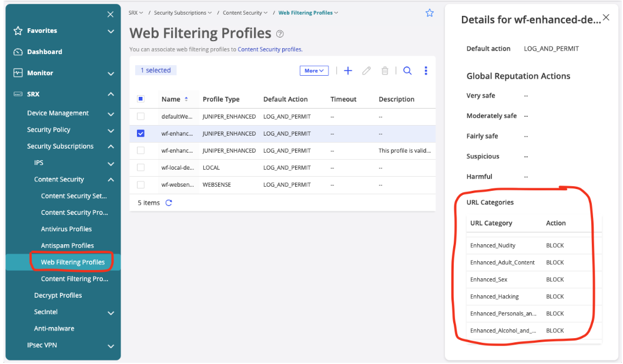Follow the Content Security profiles link
This screenshot has width=623, height=364.
270,50
